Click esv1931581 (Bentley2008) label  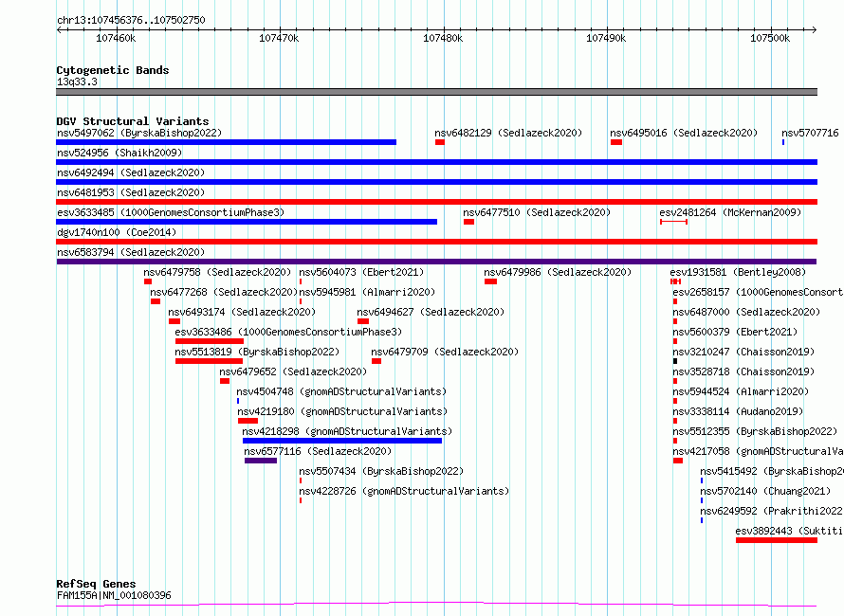tap(738, 272)
